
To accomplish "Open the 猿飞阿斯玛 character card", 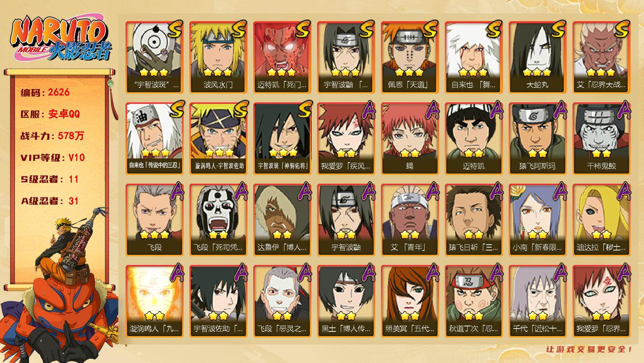I will (537, 138).
